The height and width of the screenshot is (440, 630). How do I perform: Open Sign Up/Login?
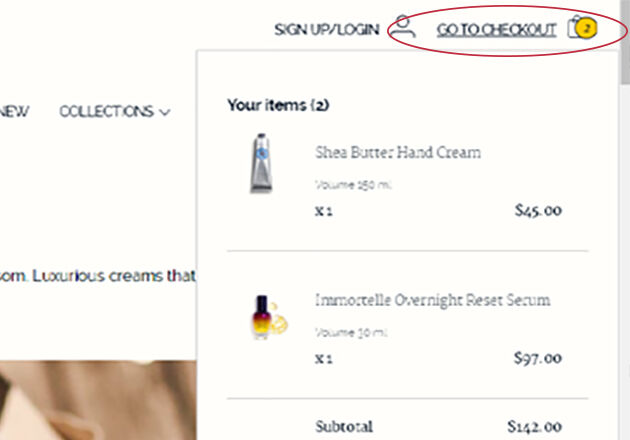(x=327, y=29)
